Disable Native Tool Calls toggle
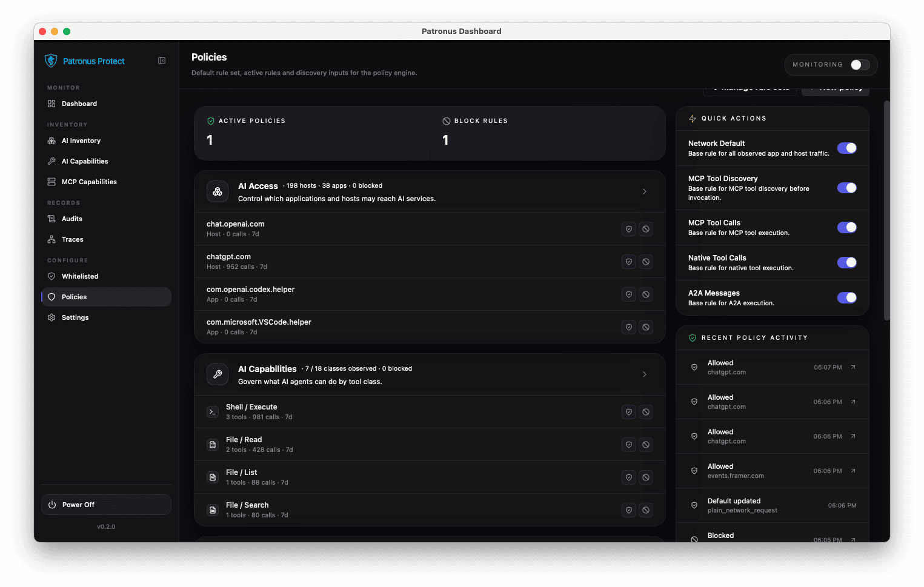Screen dimensions: 924x587 (847, 262)
